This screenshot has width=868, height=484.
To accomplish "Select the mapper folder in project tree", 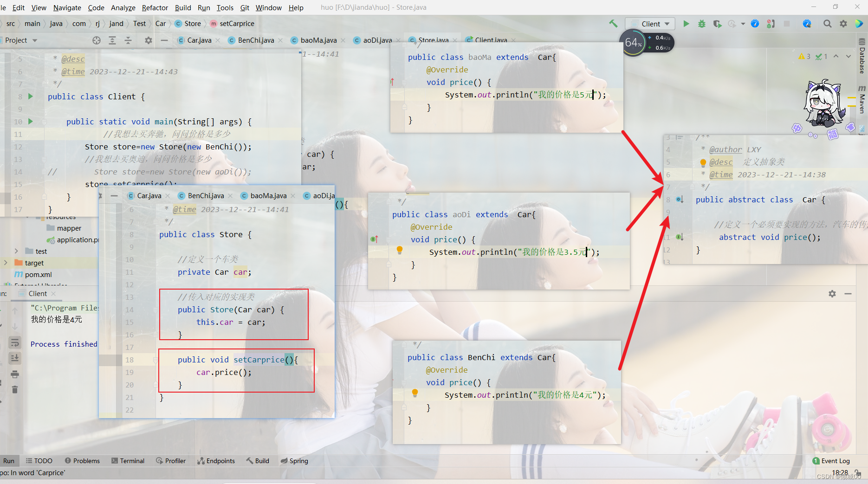I will [64, 228].
